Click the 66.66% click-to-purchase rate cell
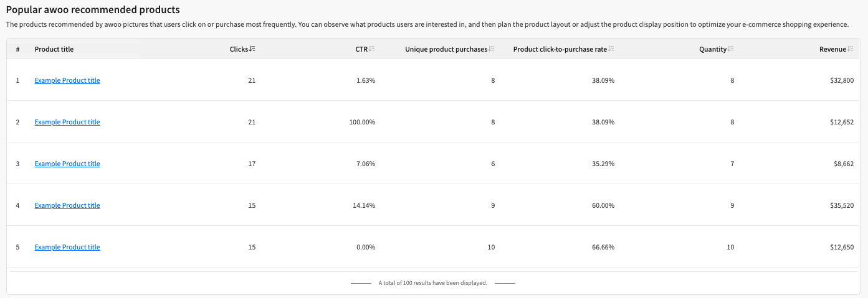The height and width of the screenshot is (298, 868). coord(603,247)
